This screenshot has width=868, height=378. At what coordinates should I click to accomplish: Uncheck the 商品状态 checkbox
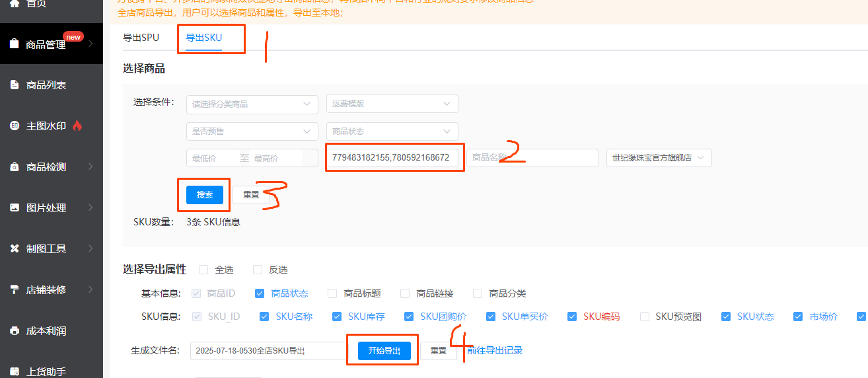[260, 293]
